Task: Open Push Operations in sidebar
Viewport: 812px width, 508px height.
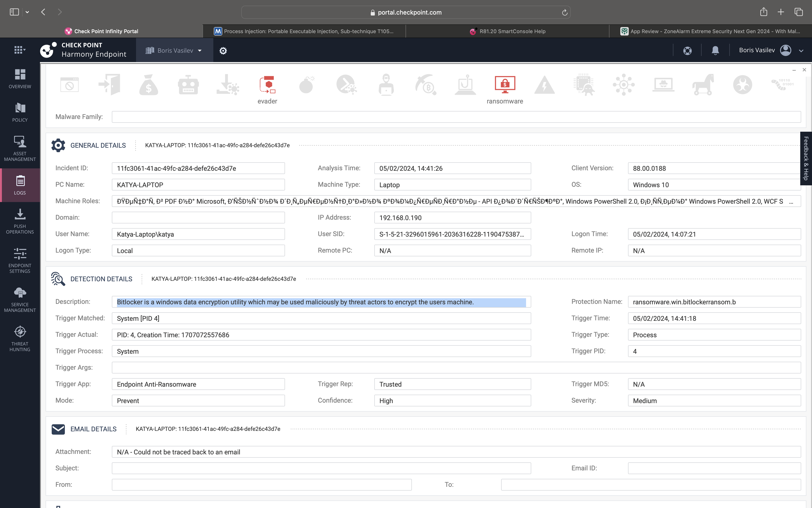Action: [20, 221]
